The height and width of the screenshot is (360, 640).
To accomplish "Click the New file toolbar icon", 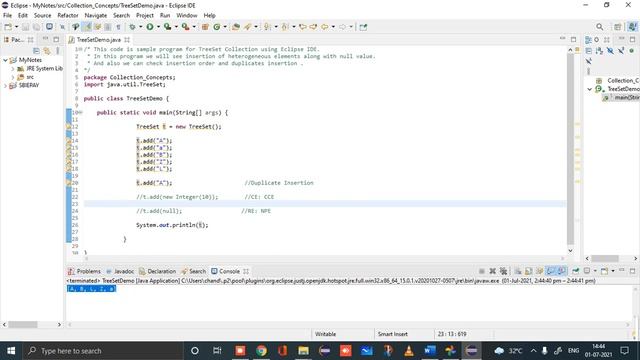I will 8,27.
